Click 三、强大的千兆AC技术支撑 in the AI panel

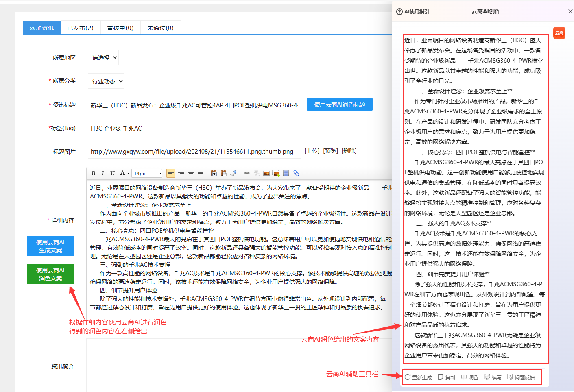pos(454,223)
